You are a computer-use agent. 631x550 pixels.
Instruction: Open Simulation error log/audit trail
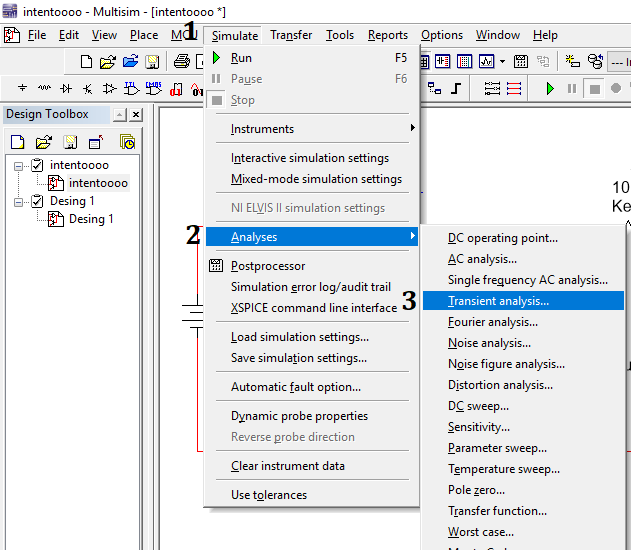[x=312, y=287]
